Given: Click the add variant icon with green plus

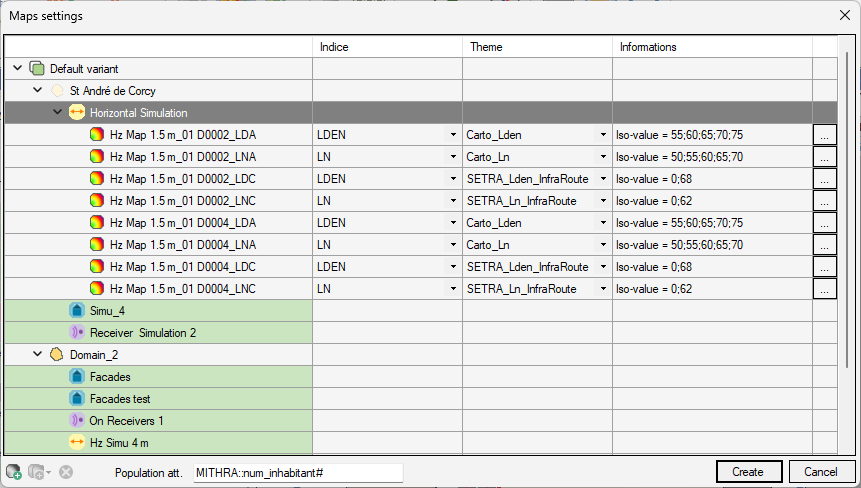Looking at the screenshot, I should pos(14,472).
